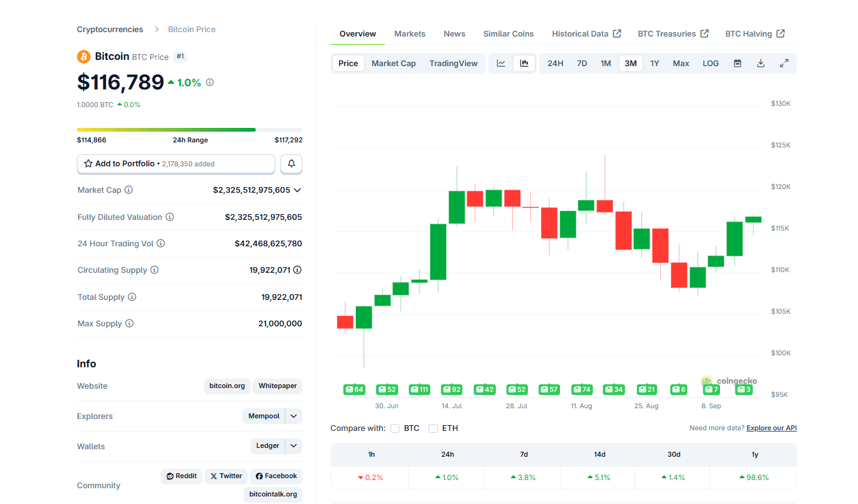
Task: Open the bitcoin.org website link
Action: [227, 386]
